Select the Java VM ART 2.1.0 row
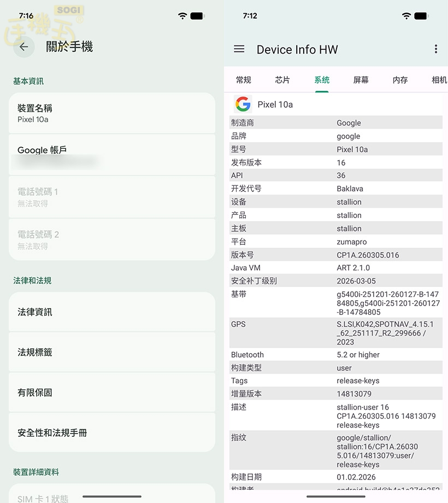This screenshot has width=448, height=503. click(x=336, y=267)
